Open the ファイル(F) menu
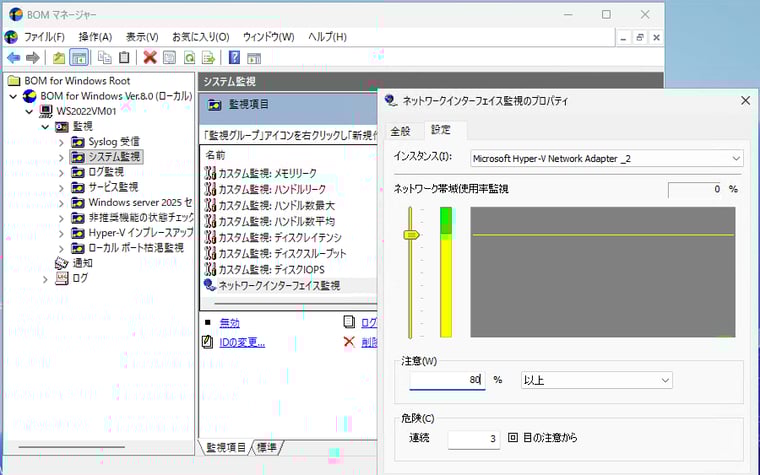Viewport: 760px width, 475px height. 44,37
